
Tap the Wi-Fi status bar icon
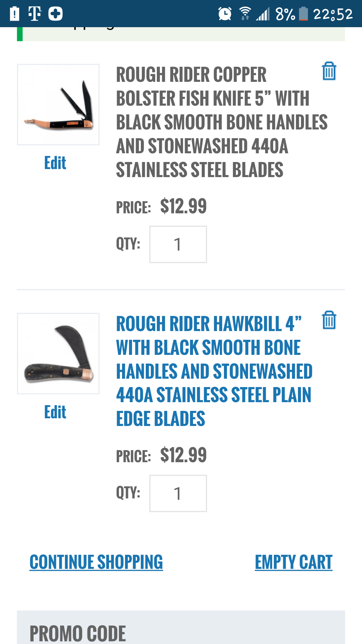245,14
